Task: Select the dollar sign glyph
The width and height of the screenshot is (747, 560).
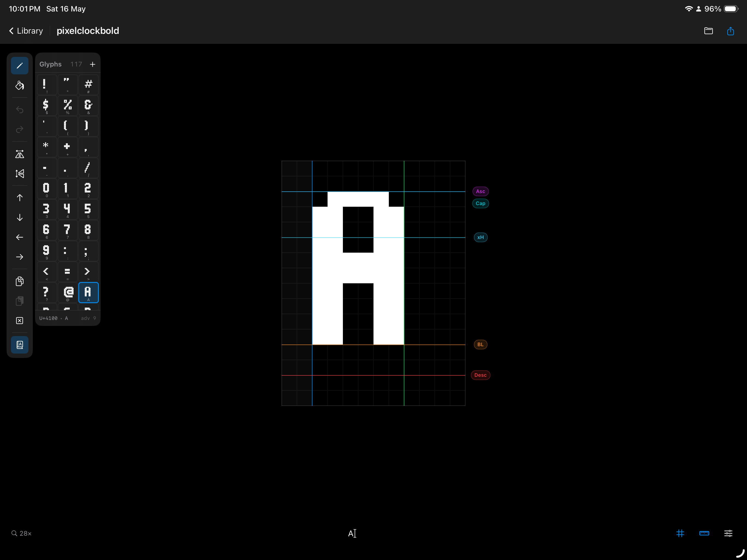Action: [47, 106]
